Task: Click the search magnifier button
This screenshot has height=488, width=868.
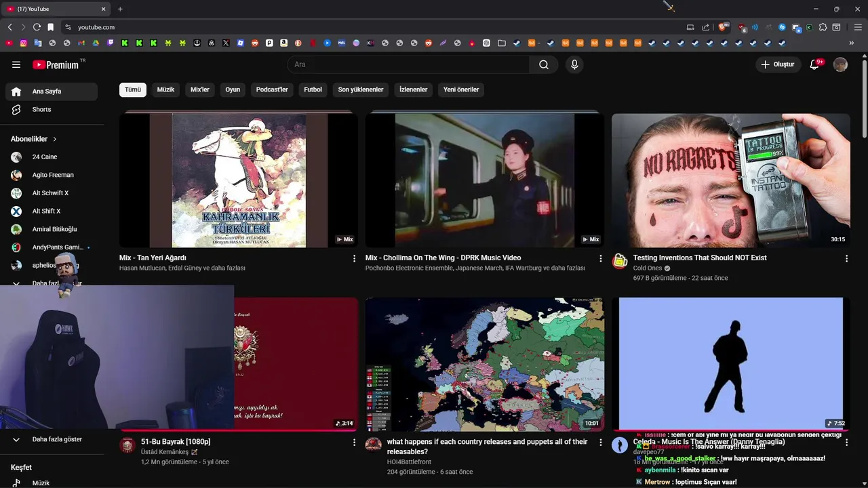Action: (x=544, y=64)
